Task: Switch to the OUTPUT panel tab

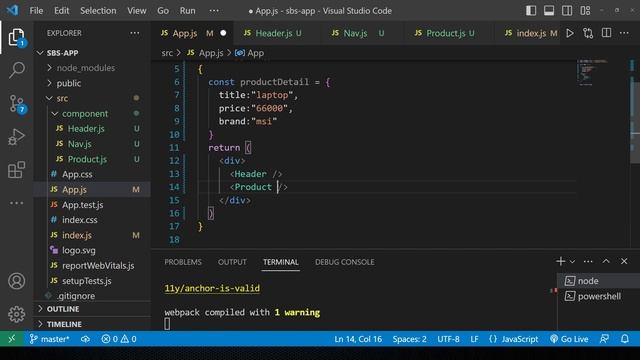Action: click(232, 262)
